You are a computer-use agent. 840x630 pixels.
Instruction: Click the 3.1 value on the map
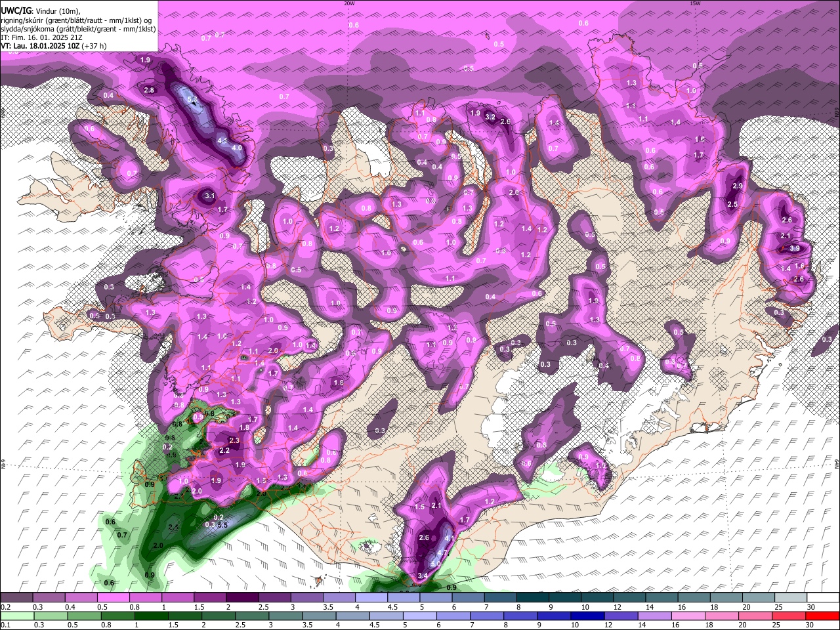coord(210,196)
